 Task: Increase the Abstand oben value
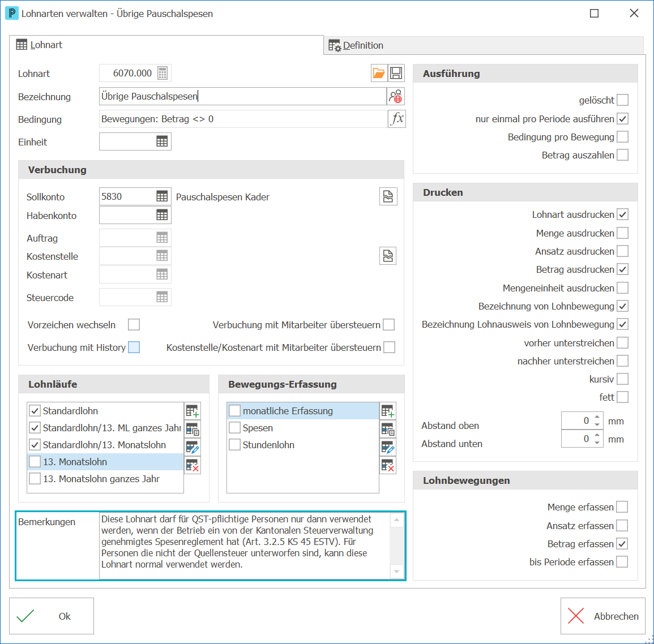tap(597, 417)
